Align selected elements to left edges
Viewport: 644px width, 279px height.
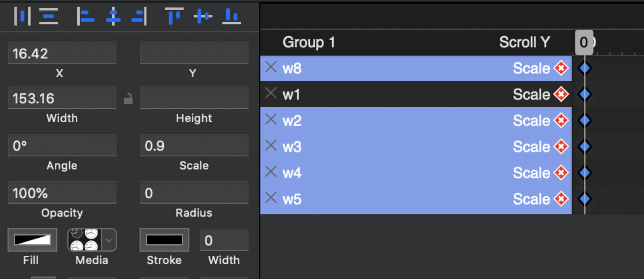[x=85, y=17]
